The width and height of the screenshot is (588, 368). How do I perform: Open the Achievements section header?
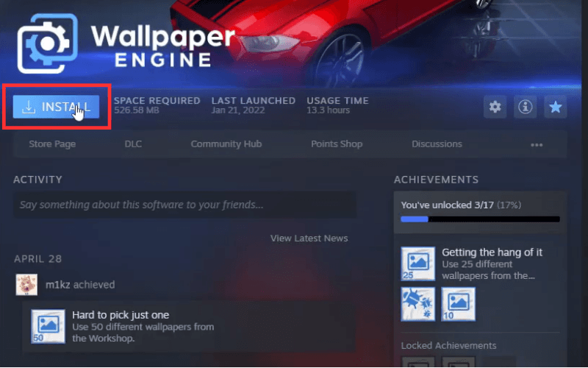tap(436, 180)
